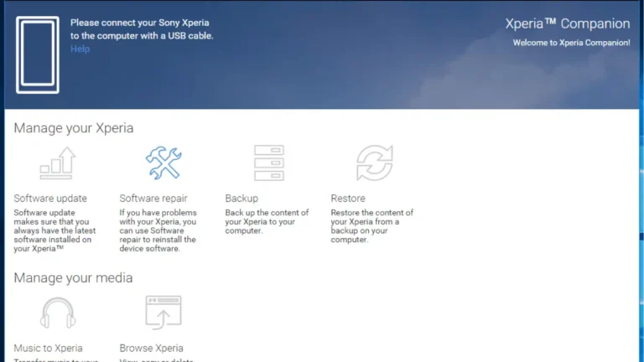Click 'Welcome to Xperia Companion!' text
This screenshot has width=644, height=362.
[x=571, y=43]
